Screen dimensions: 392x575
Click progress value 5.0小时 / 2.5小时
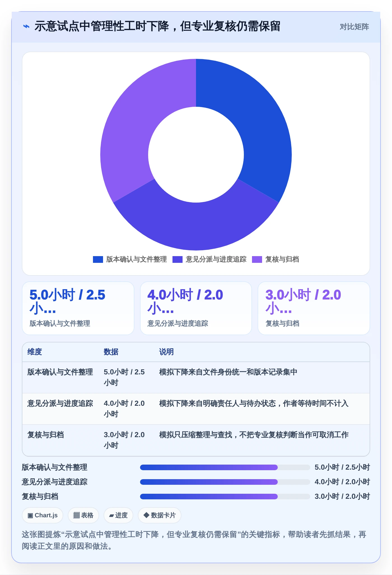[x=342, y=467]
